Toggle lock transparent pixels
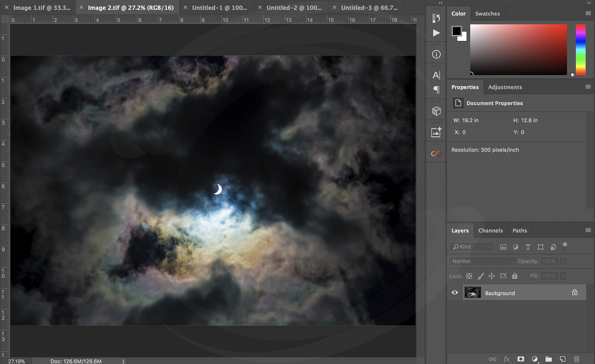The image size is (595, 364). [469, 276]
